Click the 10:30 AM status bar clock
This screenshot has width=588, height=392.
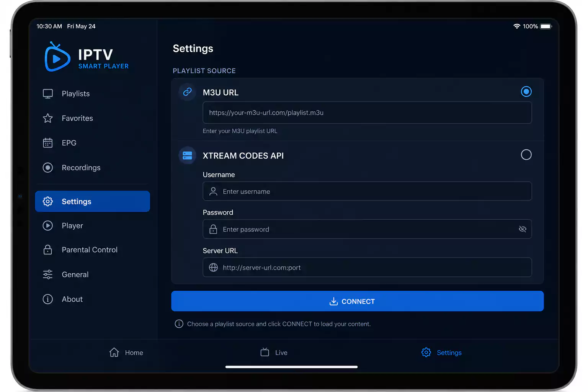coord(49,26)
